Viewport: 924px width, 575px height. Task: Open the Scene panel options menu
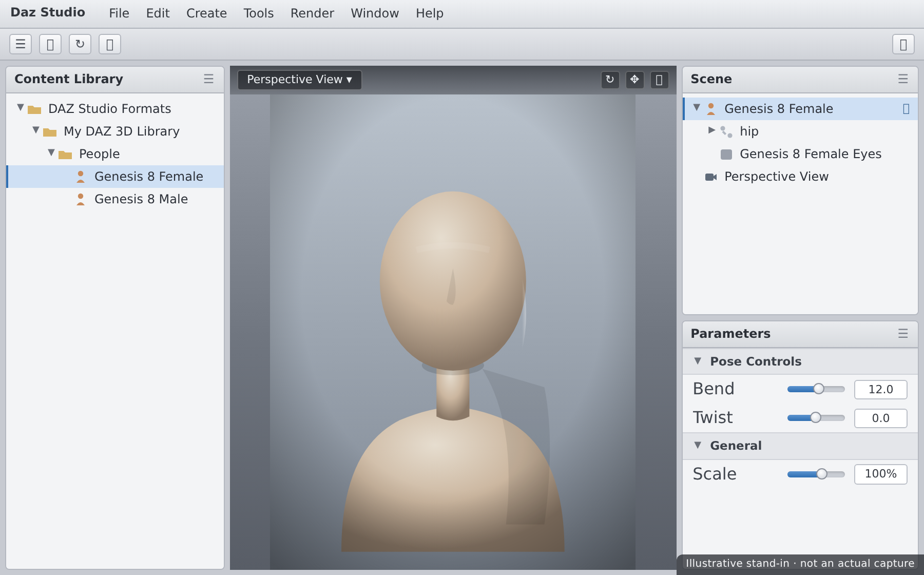point(903,79)
